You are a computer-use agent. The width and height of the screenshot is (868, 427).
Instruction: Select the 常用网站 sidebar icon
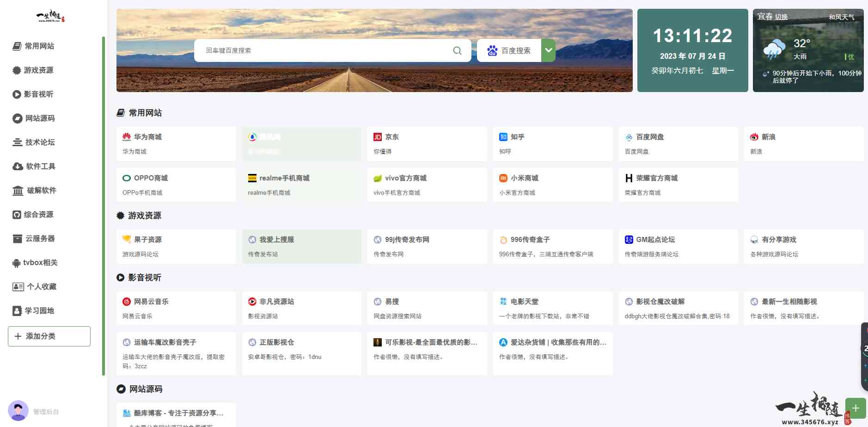(17, 46)
